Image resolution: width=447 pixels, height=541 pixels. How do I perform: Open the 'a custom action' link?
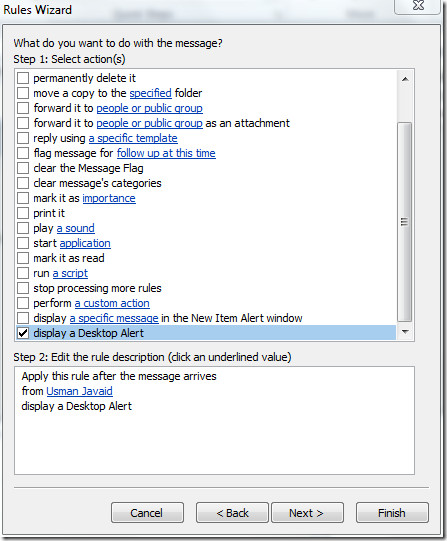click(112, 303)
